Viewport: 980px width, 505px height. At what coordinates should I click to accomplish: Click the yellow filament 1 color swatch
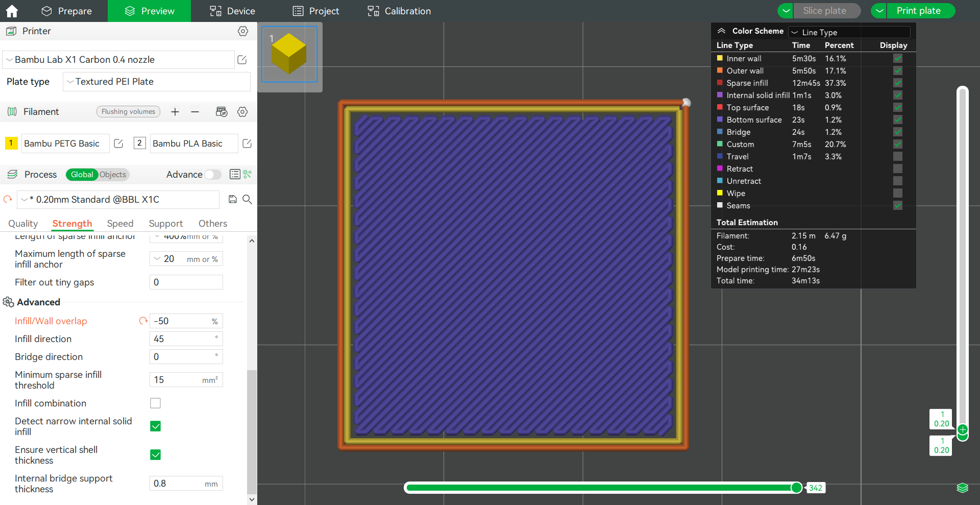[x=11, y=143]
